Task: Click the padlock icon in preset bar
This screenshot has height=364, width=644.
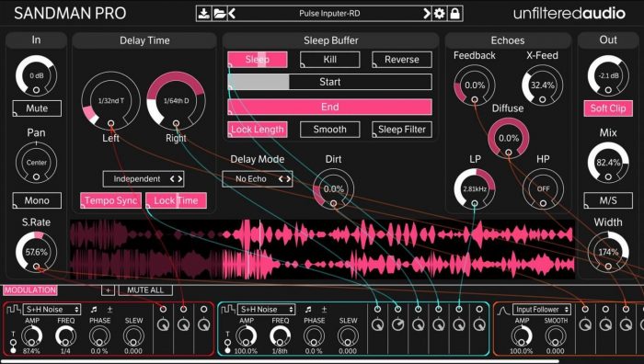Action: [454, 14]
